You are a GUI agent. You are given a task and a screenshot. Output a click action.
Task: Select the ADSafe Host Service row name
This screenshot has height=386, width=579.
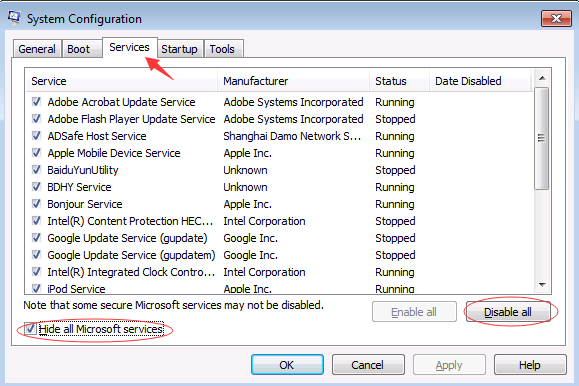(x=97, y=136)
